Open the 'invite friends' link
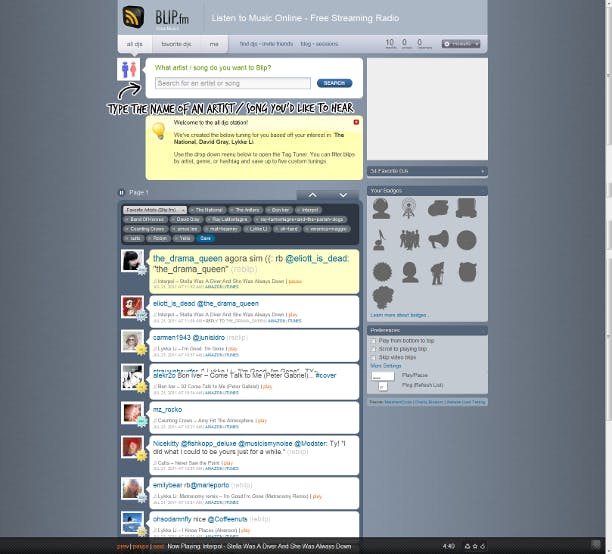The height and width of the screenshot is (554, 612). (277, 44)
